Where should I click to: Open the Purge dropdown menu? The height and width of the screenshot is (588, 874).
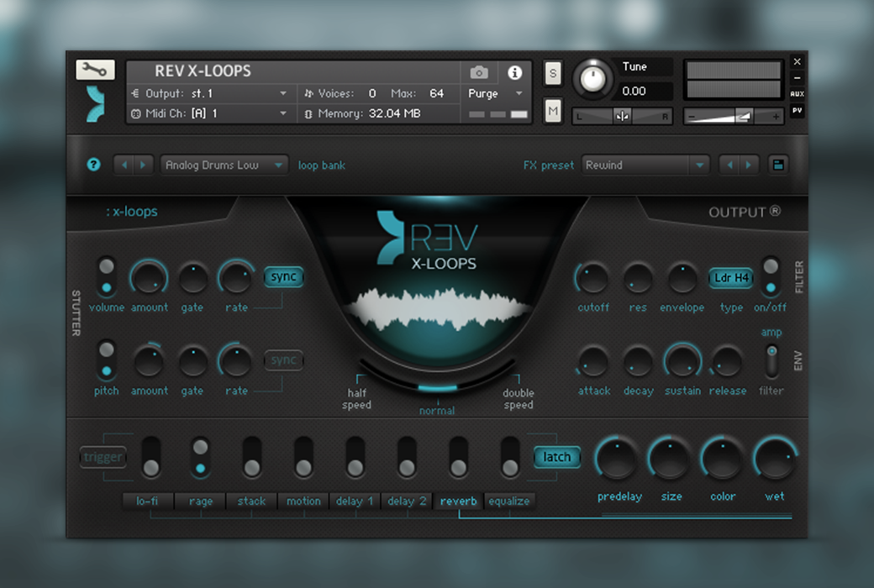pos(496,93)
